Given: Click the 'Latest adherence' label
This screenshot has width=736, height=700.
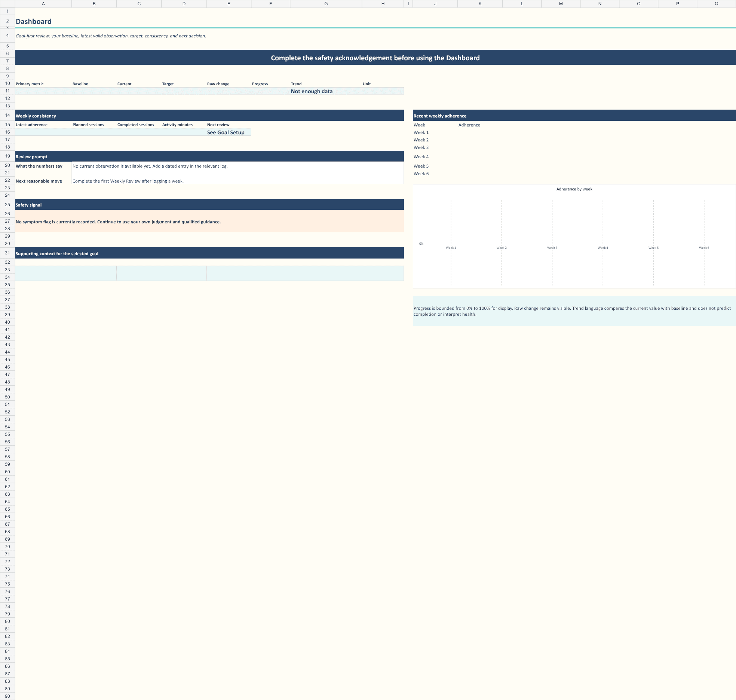Looking at the screenshot, I should pyautogui.click(x=32, y=125).
